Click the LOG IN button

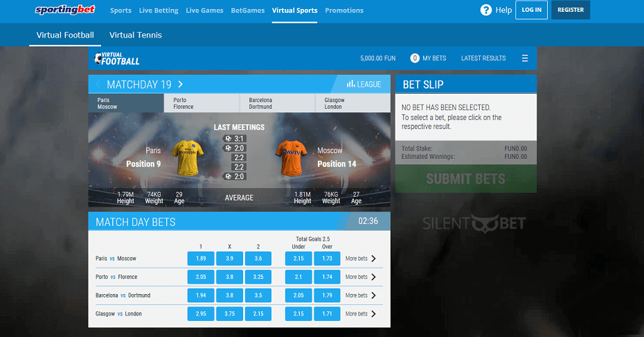(x=531, y=10)
